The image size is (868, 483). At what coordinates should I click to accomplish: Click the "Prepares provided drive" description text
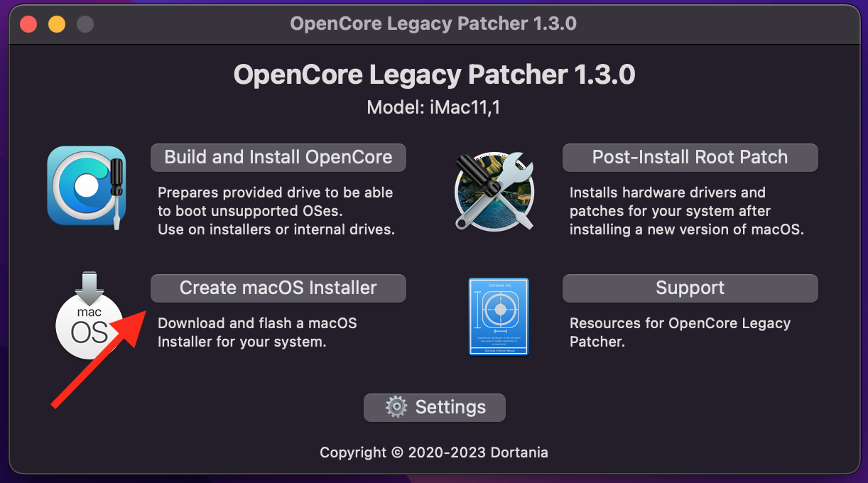coord(276,211)
